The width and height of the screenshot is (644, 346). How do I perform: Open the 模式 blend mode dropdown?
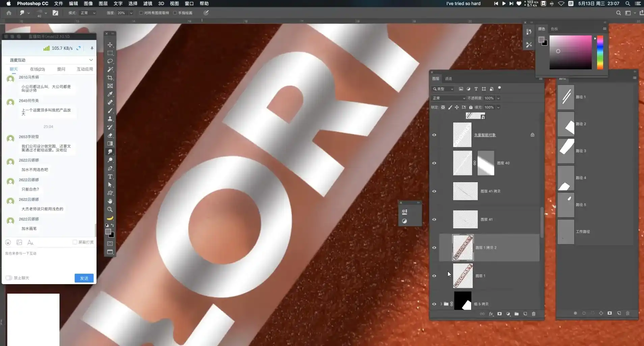(x=88, y=13)
